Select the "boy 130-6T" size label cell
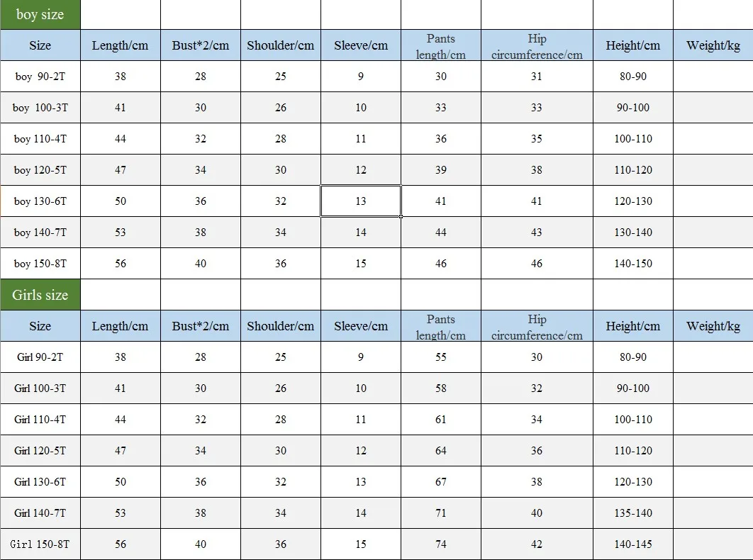This screenshot has height=560, width=753. (40, 201)
